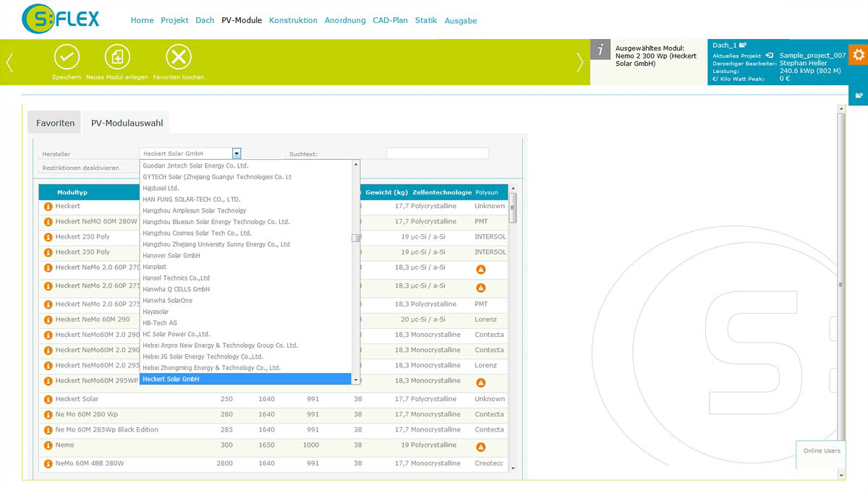The height and width of the screenshot is (490, 868).
Task: Click the Speichern checkmark icon
Action: [x=67, y=57]
